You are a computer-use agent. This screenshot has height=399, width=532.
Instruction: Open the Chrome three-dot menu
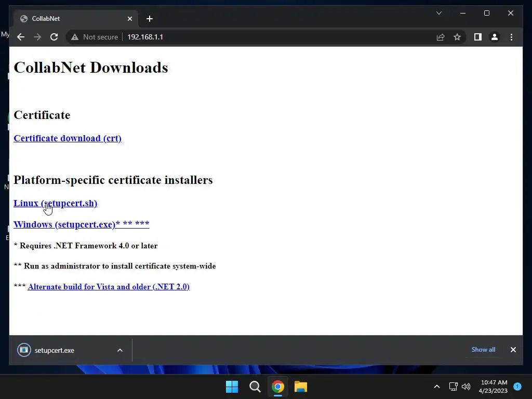tap(511, 37)
